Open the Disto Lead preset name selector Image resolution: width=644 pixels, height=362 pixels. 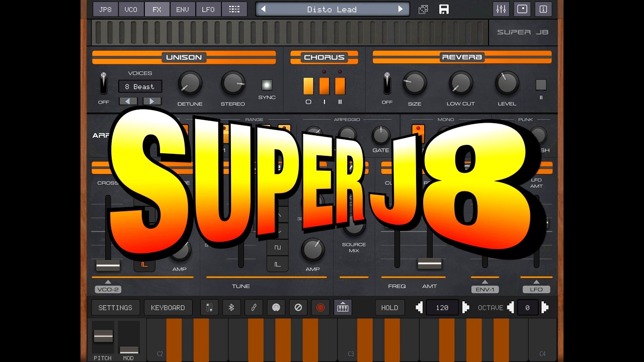point(332,9)
